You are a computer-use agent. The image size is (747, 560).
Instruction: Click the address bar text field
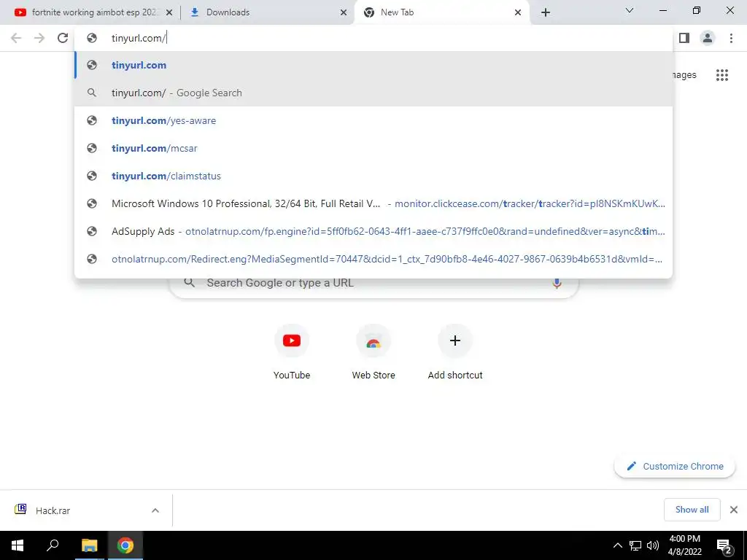click(x=373, y=38)
